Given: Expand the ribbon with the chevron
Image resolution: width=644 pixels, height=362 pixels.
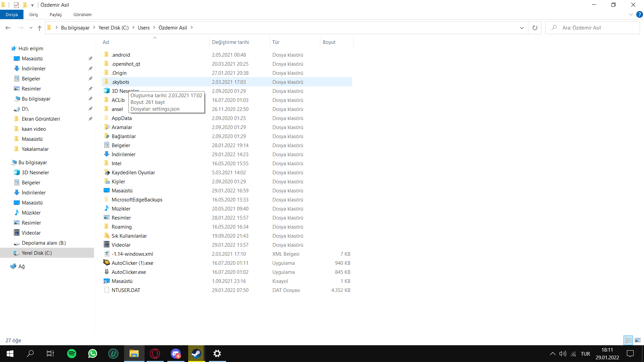Looking at the screenshot, I should click(631, 14).
